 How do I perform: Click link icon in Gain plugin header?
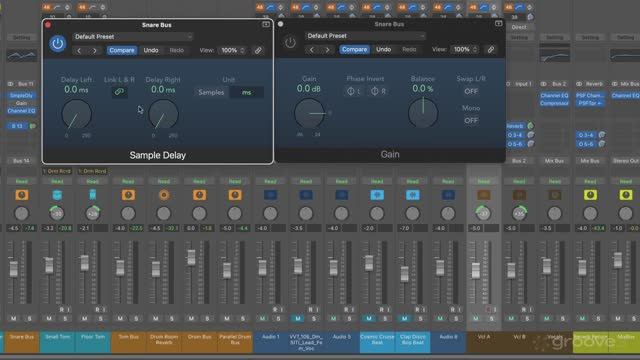[x=491, y=50]
